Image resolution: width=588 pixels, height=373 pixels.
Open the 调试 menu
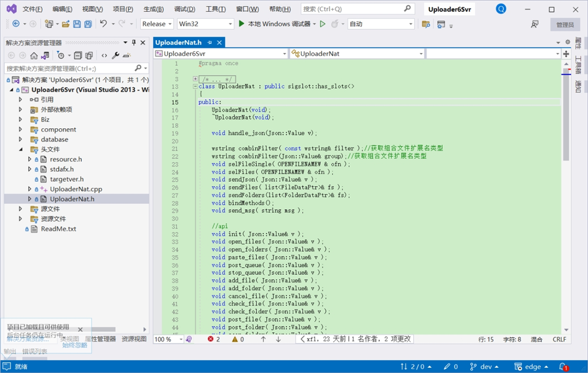(x=185, y=9)
